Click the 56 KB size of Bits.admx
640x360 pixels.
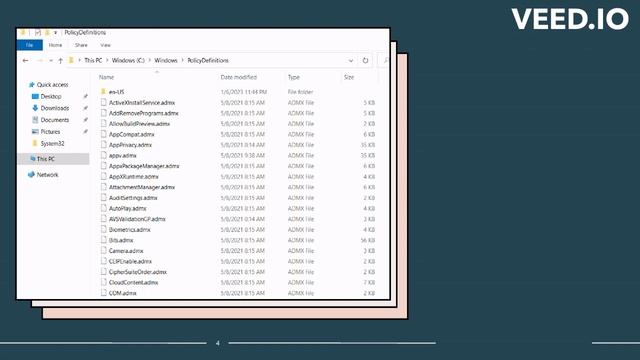(368, 240)
